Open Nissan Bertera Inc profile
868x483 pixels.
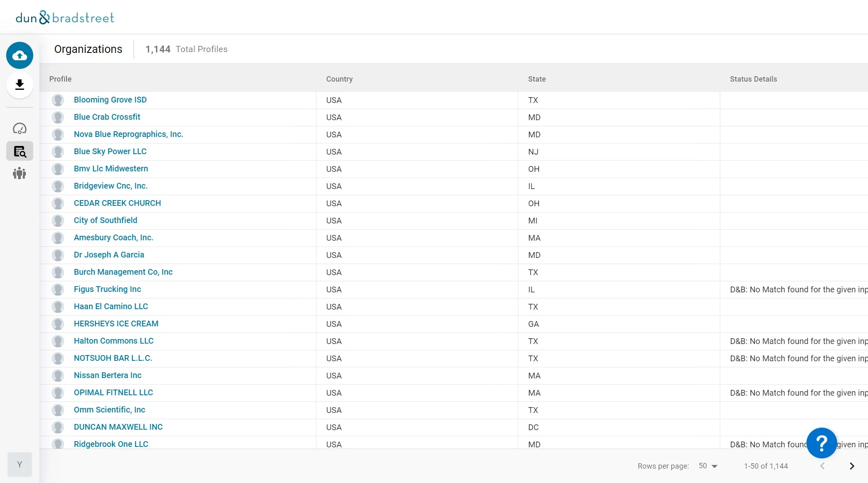[108, 376]
